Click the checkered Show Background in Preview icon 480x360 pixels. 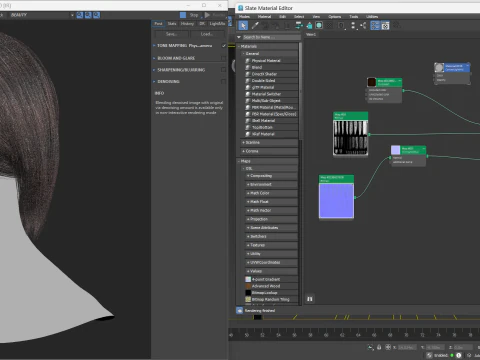point(330,26)
